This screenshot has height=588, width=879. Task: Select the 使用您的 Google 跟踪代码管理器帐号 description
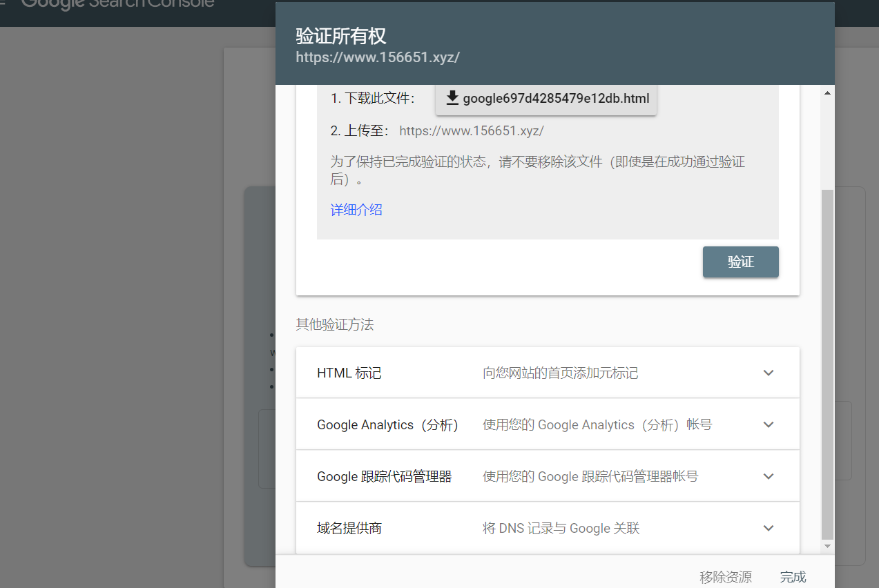pos(590,477)
